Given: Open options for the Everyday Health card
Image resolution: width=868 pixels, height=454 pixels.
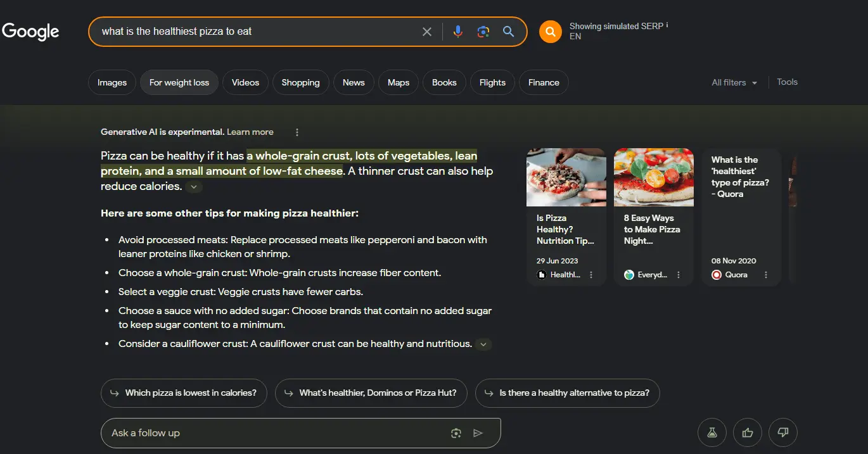Looking at the screenshot, I should tap(679, 275).
